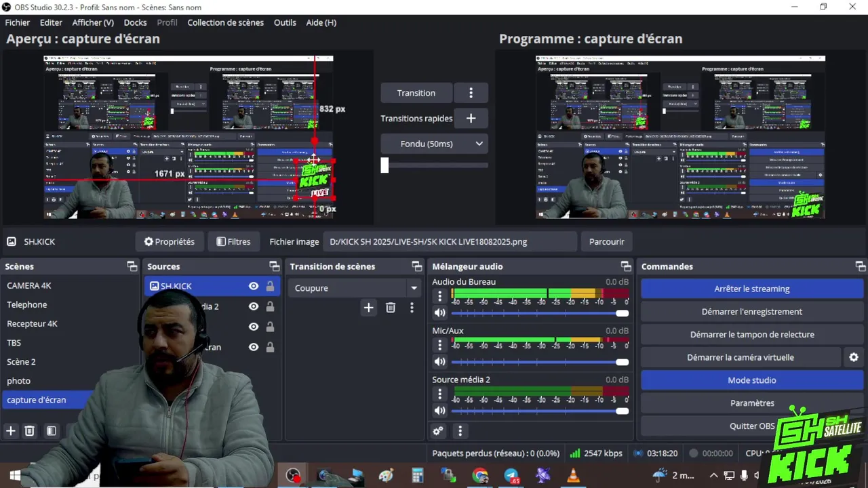Open Google Chrome from the taskbar
The width and height of the screenshot is (868, 488).
pos(480,476)
